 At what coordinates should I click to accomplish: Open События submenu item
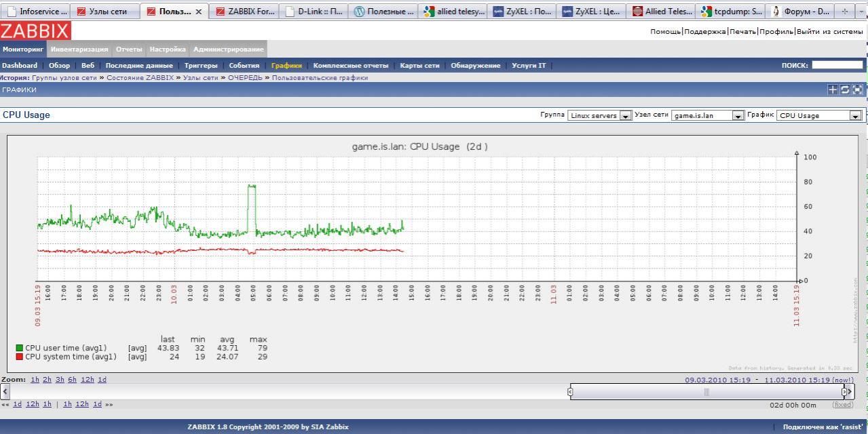pos(244,66)
